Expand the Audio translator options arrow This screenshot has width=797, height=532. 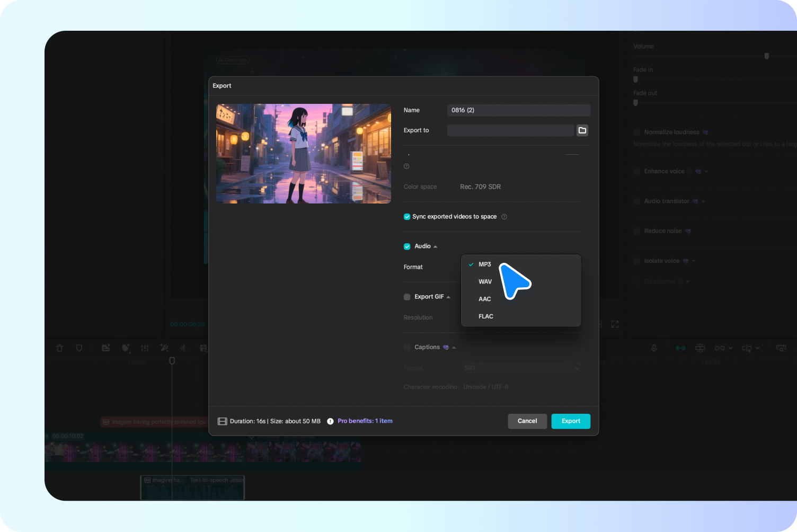point(703,201)
